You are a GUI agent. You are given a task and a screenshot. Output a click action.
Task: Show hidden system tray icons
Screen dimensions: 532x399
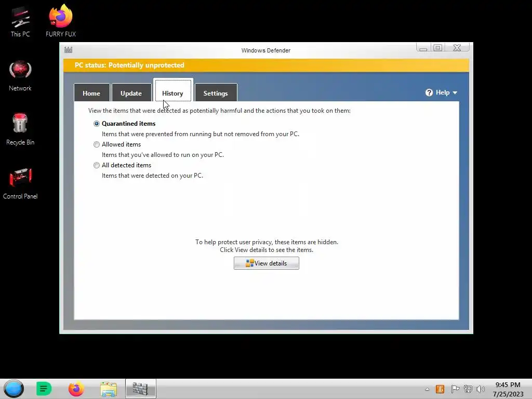tap(427, 389)
